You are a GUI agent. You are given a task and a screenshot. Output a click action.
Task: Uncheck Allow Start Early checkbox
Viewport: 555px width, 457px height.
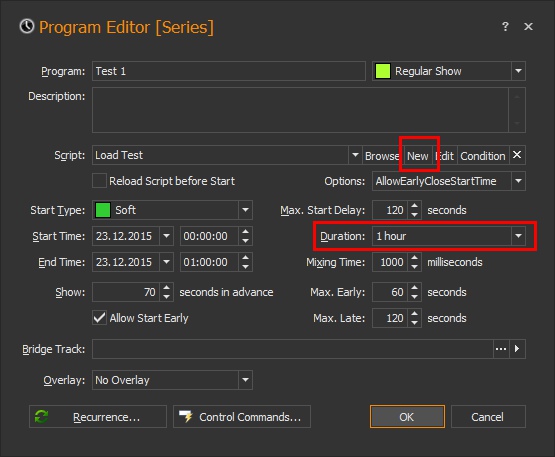[x=99, y=318]
